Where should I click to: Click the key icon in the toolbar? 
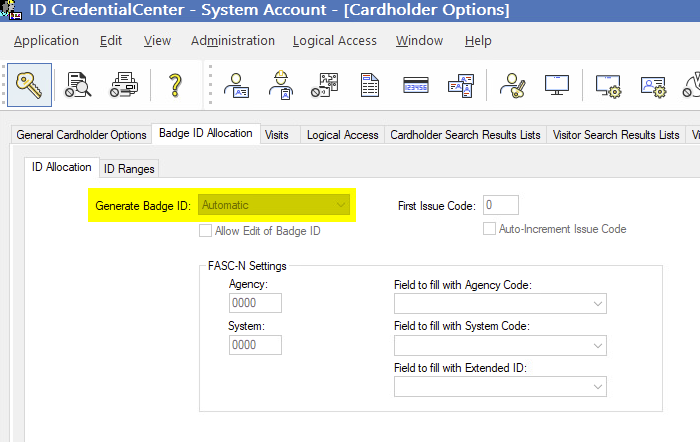(x=28, y=84)
